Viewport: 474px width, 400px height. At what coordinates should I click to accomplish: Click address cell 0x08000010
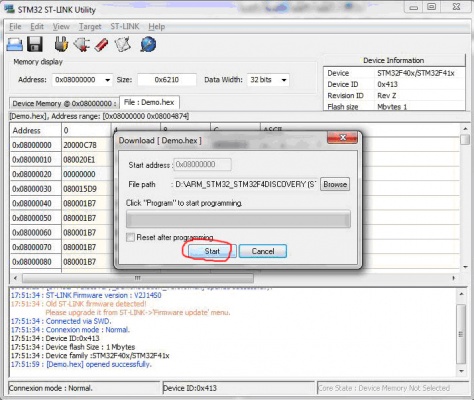pyautogui.click(x=36, y=160)
